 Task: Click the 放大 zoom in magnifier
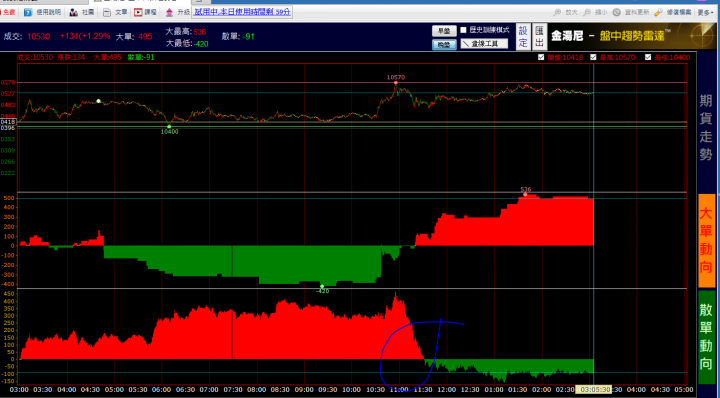(x=557, y=12)
